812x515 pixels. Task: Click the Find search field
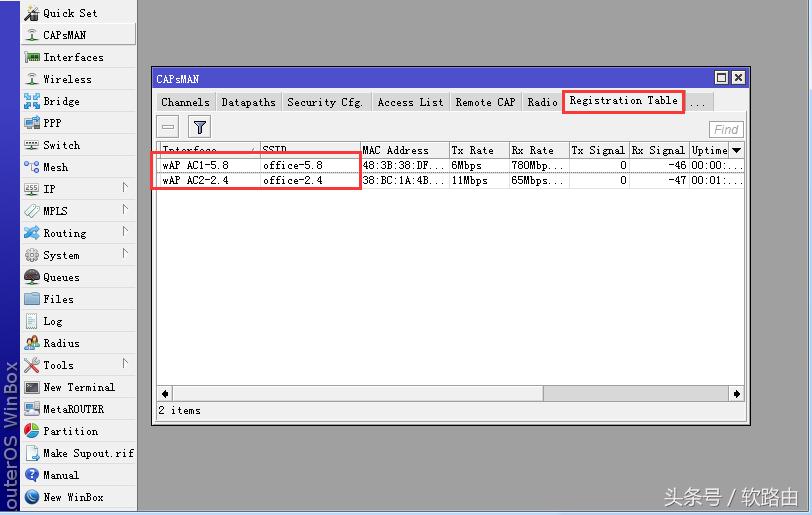pos(726,129)
